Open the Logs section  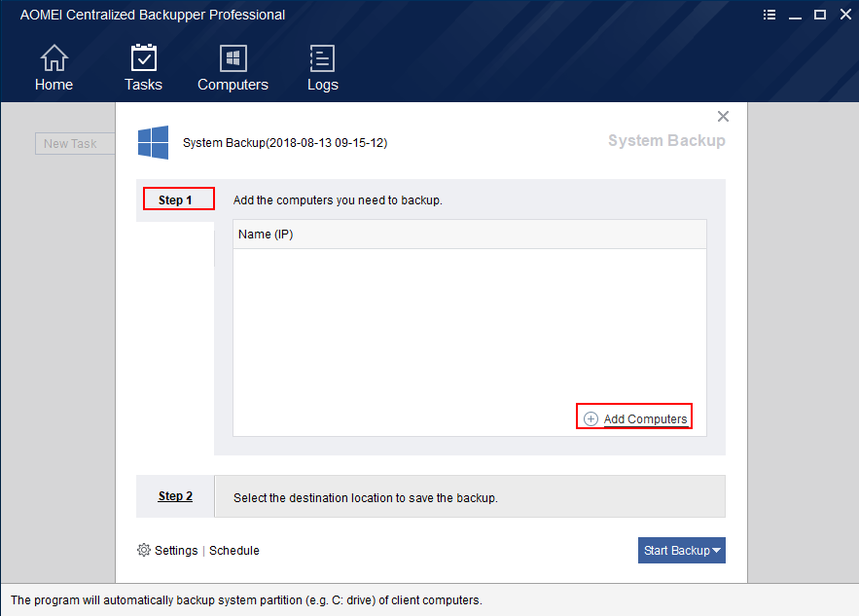click(x=323, y=68)
